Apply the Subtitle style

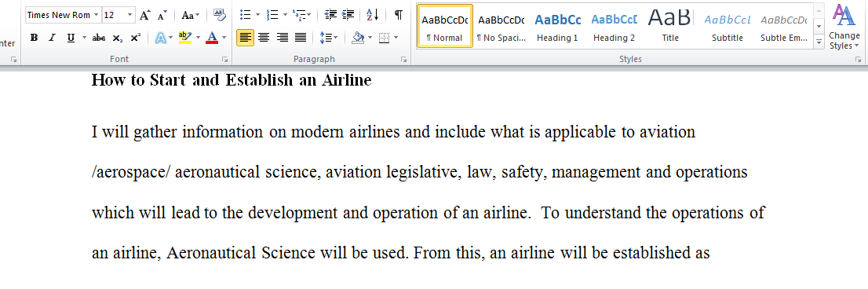(x=728, y=26)
